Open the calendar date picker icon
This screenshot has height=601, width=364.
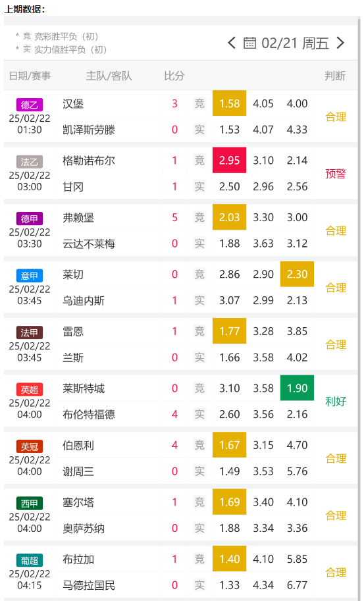tap(250, 43)
